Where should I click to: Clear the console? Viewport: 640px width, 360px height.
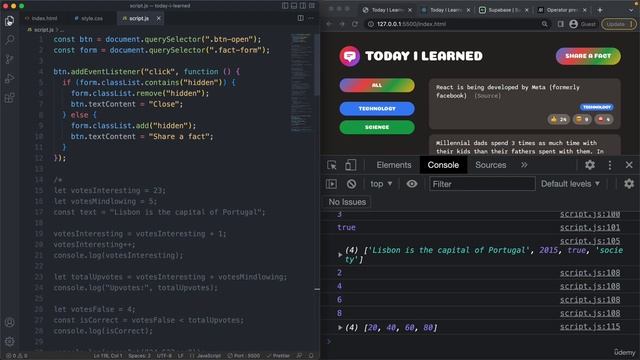(x=351, y=184)
